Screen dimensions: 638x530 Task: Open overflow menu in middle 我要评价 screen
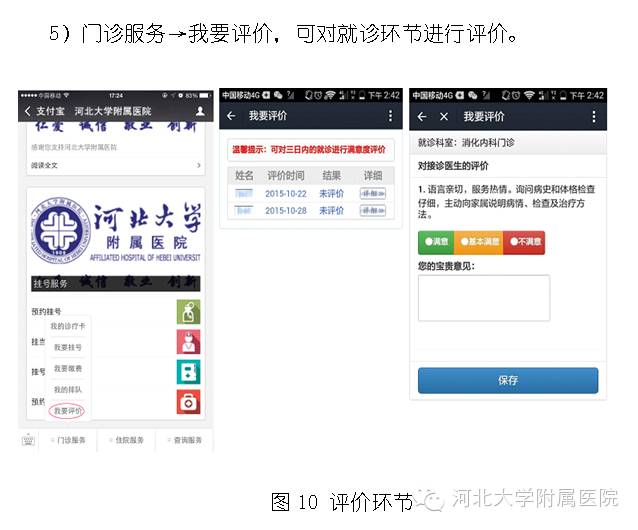coord(390,116)
